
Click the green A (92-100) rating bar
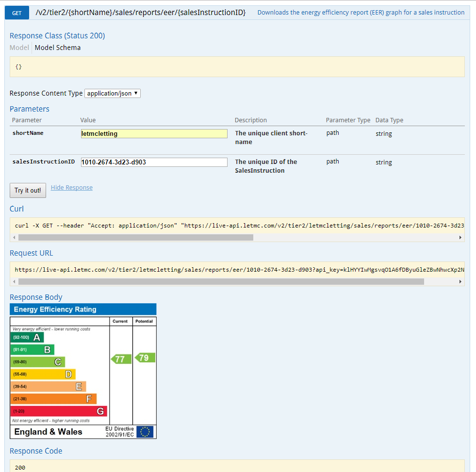pyautogui.click(x=27, y=337)
